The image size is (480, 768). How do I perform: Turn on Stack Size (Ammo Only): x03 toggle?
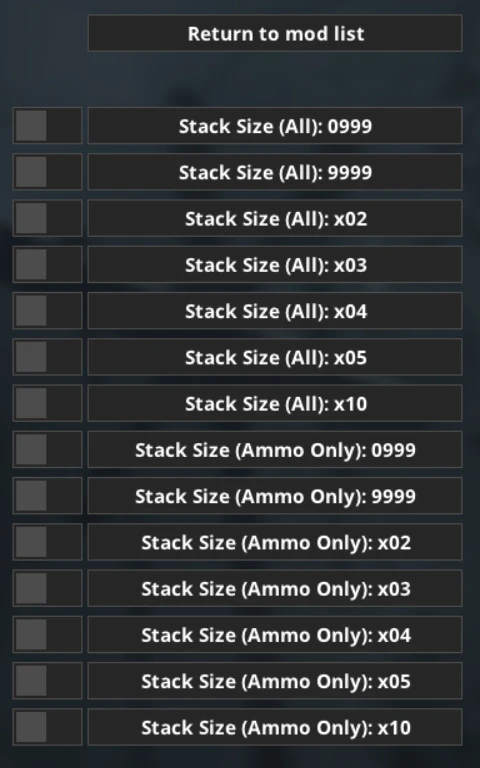(47, 588)
